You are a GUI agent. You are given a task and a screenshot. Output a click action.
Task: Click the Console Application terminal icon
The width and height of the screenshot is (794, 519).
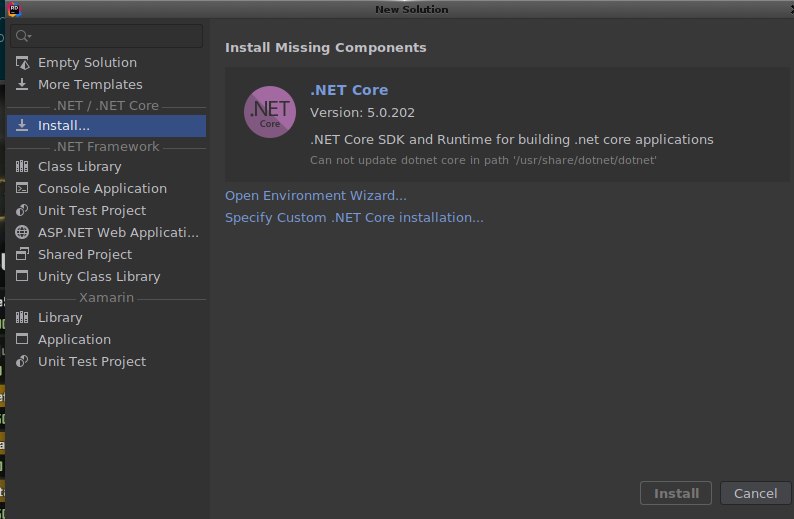tap(22, 188)
